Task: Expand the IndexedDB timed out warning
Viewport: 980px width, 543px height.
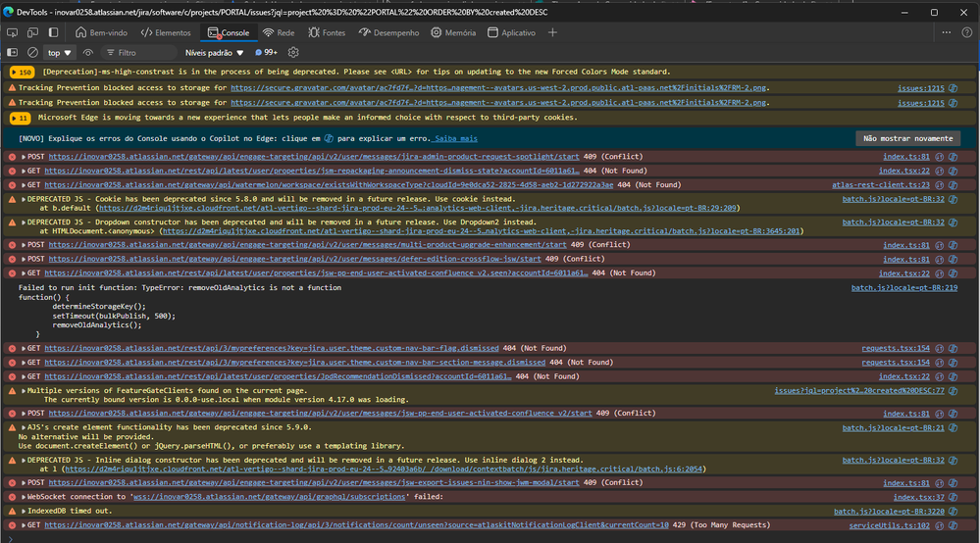Action: click(24, 511)
